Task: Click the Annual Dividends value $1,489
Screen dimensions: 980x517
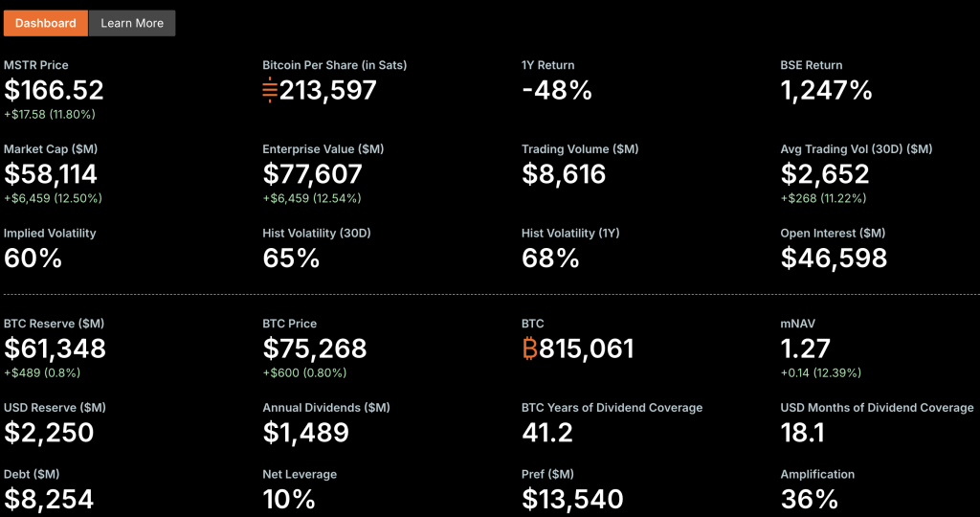Action: 305,433
